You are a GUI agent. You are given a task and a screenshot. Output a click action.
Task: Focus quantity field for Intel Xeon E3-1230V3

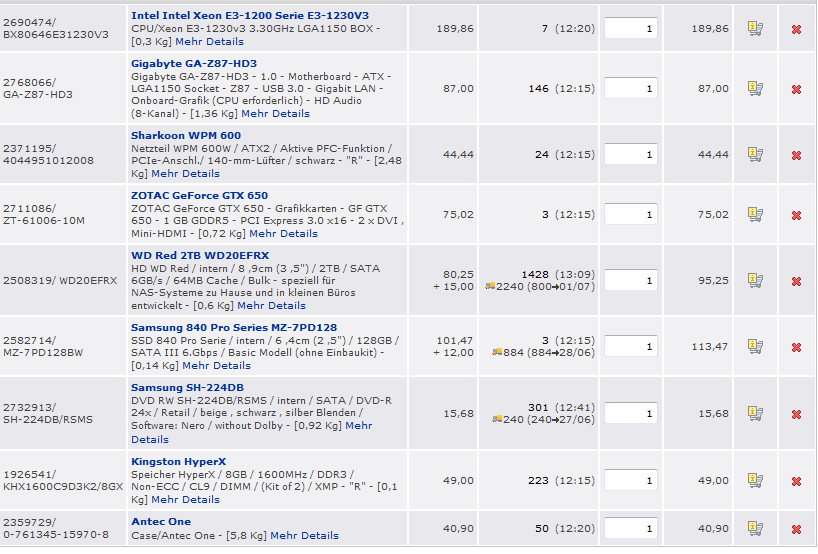click(x=631, y=28)
